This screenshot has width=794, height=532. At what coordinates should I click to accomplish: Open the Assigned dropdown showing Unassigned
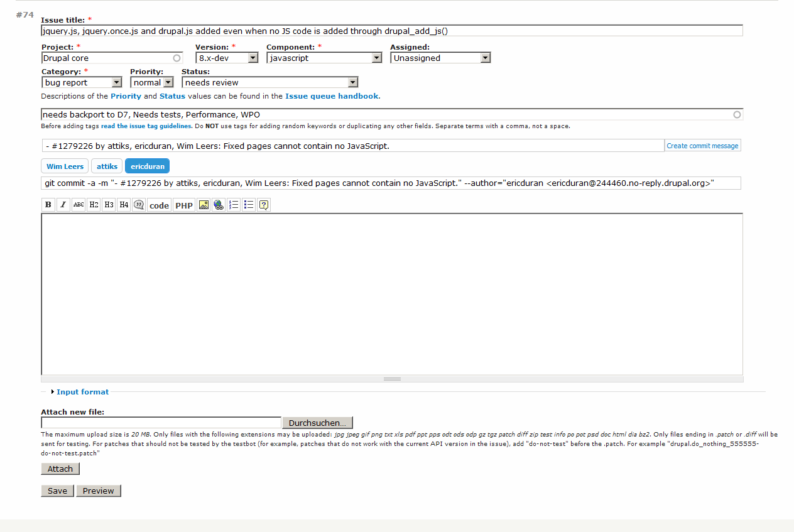pyautogui.click(x=440, y=58)
